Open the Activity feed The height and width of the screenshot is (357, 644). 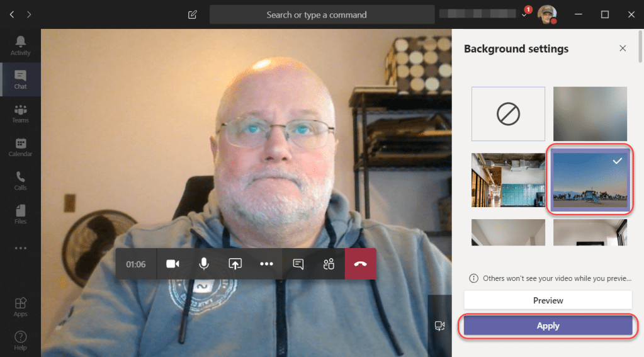[20, 45]
